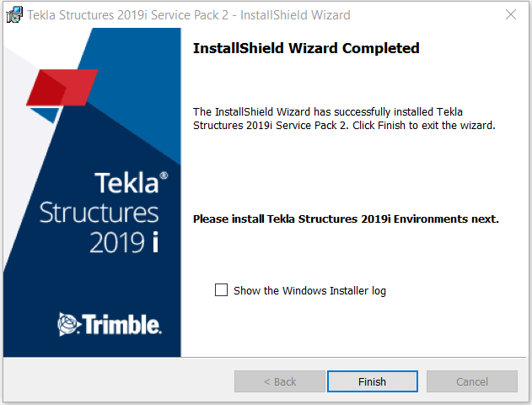This screenshot has height=405, width=532.
Task: Click the red Tekla logo shape
Action: point(62,88)
